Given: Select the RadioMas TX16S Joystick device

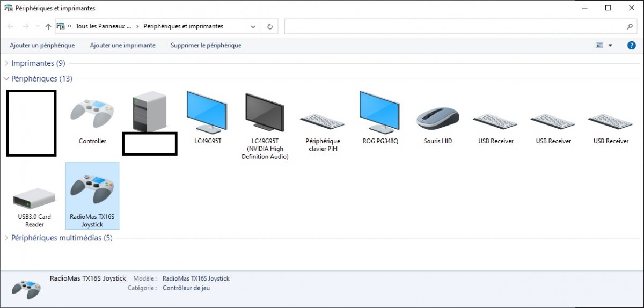Looking at the screenshot, I should (92, 190).
